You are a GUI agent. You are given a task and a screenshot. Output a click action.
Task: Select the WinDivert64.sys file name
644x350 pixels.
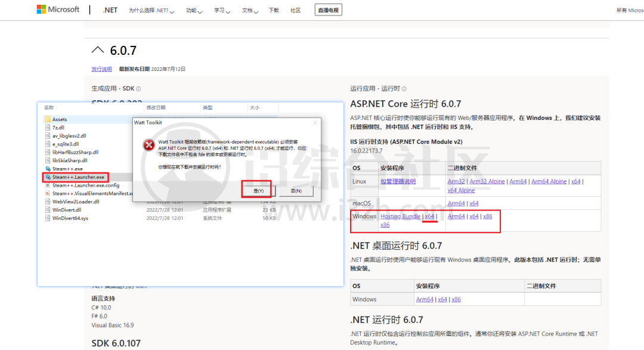click(x=70, y=218)
